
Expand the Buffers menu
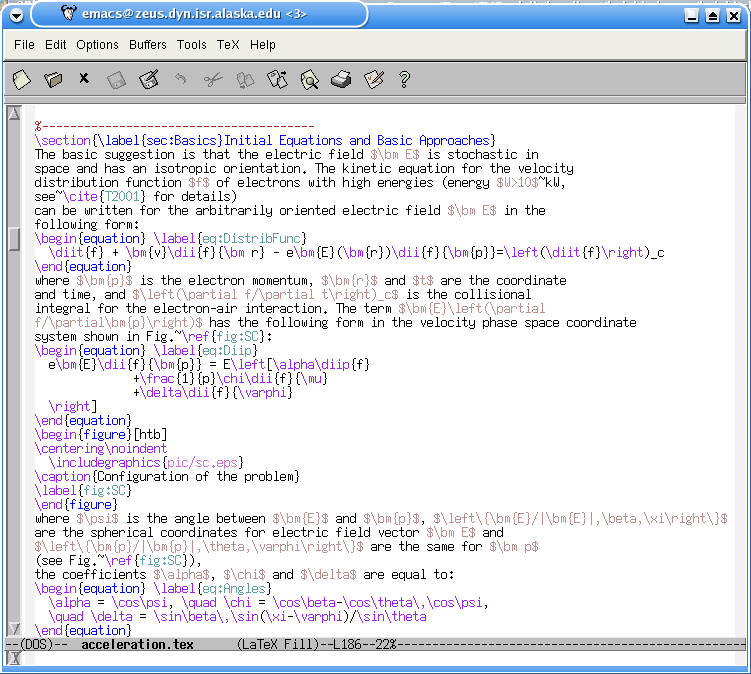(x=148, y=45)
